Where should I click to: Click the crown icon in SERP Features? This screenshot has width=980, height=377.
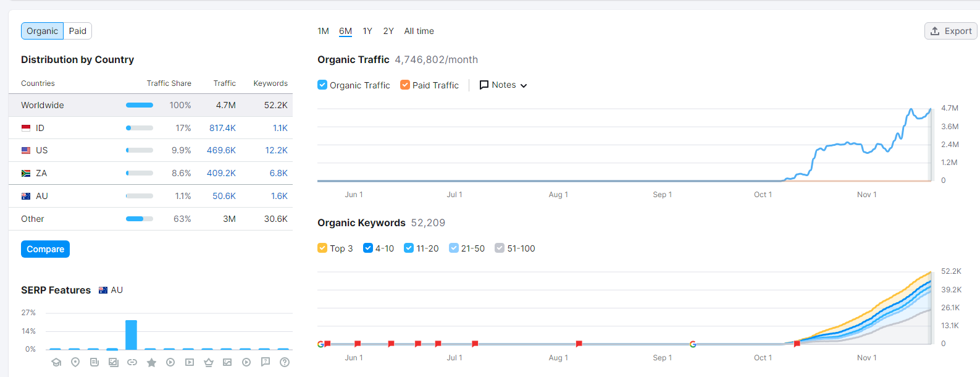(x=208, y=362)
